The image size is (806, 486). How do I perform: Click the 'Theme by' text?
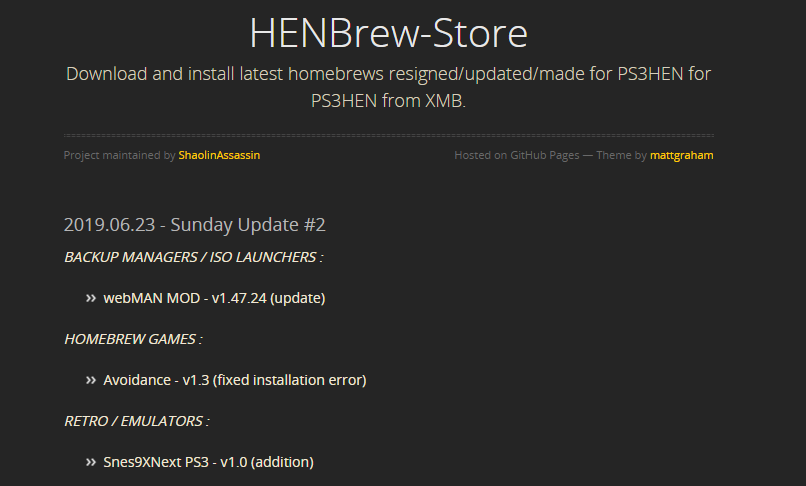(621, 155)
